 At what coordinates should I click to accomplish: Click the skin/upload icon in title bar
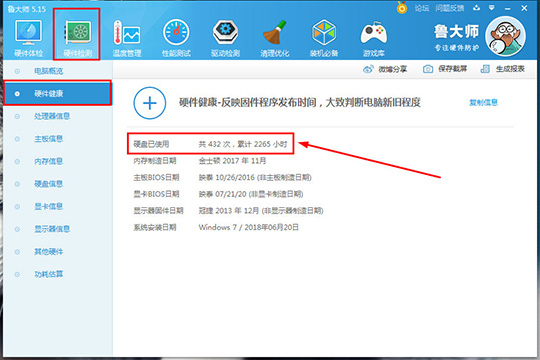[477, 8]
